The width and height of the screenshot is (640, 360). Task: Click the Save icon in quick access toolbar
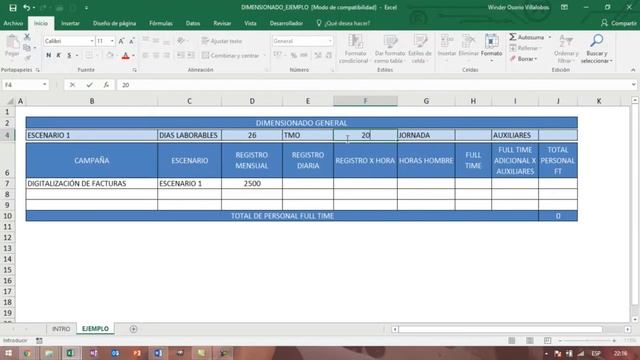(13, 7)
